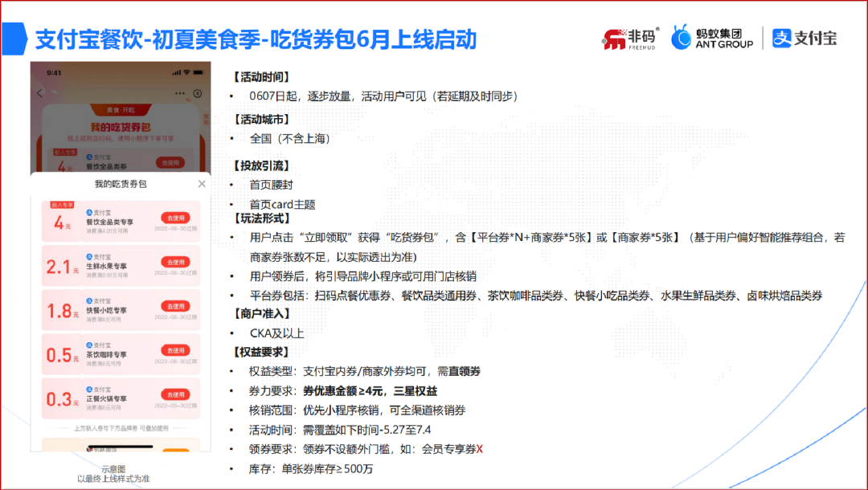Tap 去使用 on the 餐饮全品类专享 coupon
The width and height of the screenshot is (868, 490).
click(175, 218)
